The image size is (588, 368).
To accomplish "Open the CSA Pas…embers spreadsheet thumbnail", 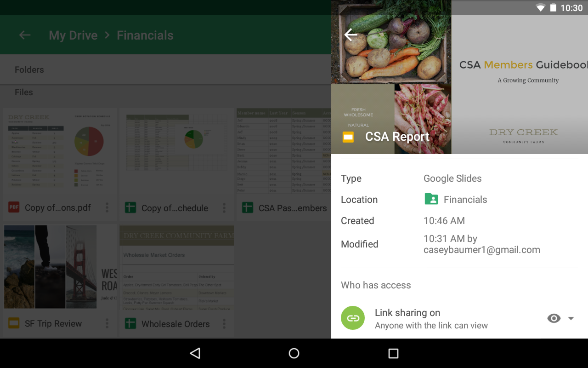I will pyautogui.click(x=283, y=151).
